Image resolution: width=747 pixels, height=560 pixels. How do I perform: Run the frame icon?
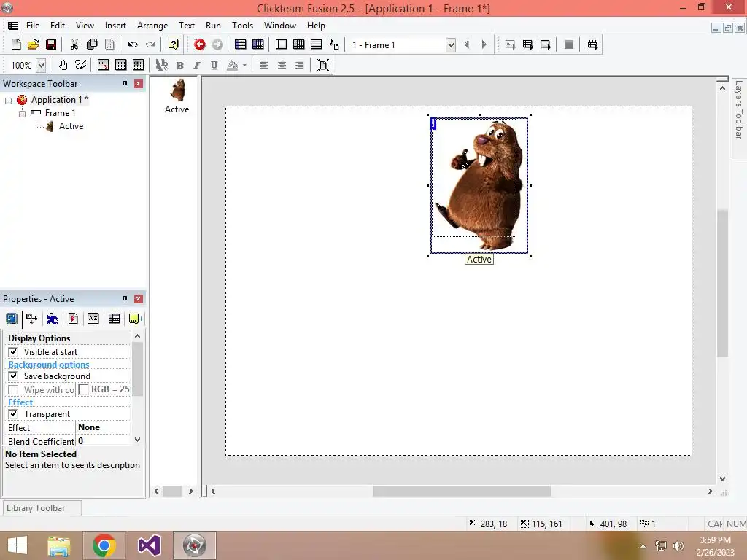pyautogui.click(x=546, y=44)
